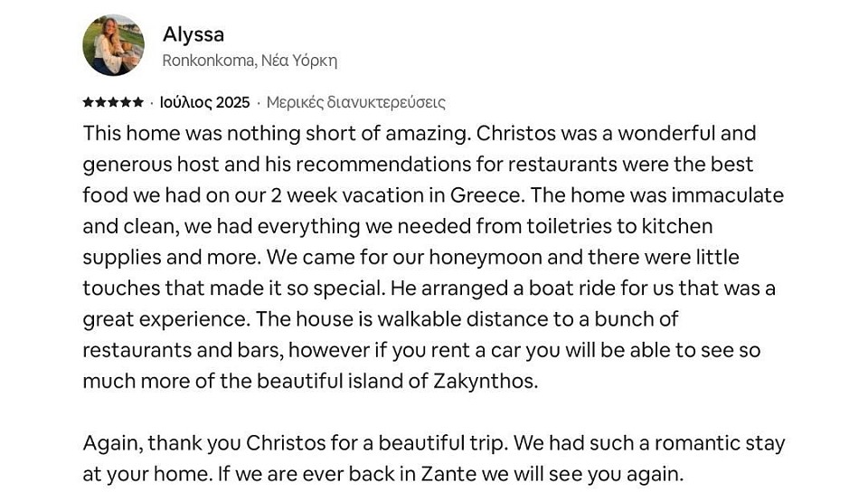Click the second star of the rating
The image size is (868, 492).
click(100, 102)
